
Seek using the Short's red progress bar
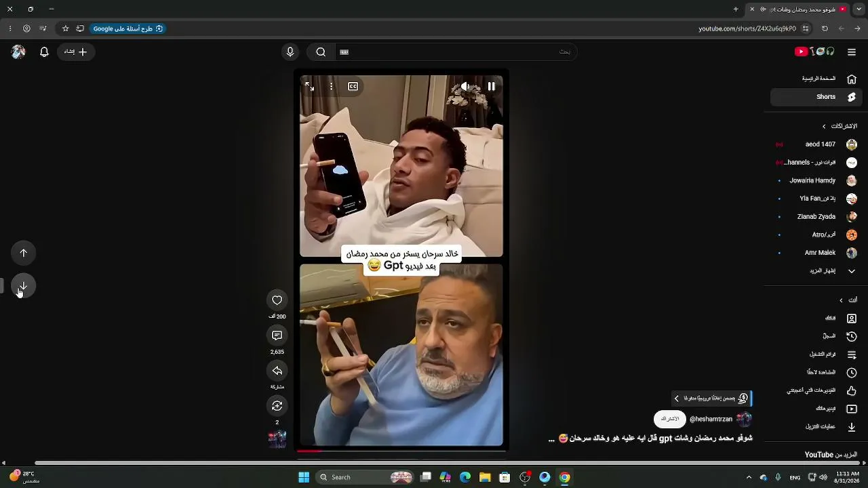click(x=401, y=451)
